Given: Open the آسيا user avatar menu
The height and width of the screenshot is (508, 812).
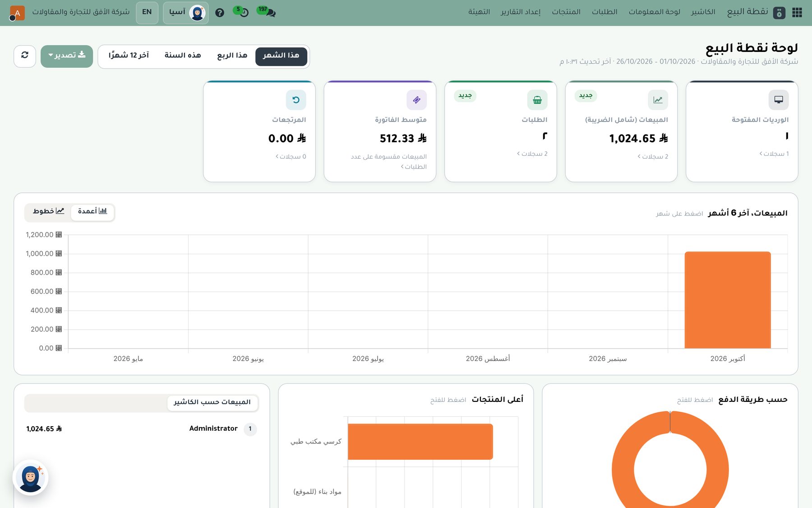Looking at the screenshot, I should tap(186, 13).
